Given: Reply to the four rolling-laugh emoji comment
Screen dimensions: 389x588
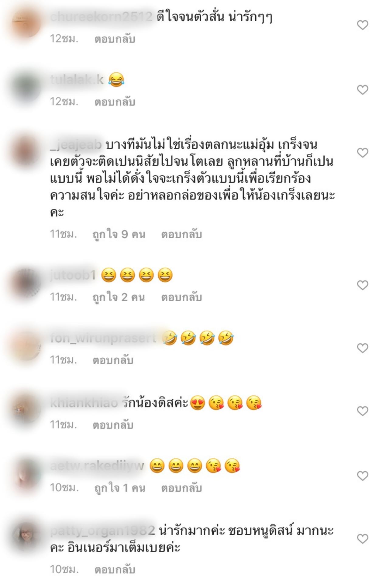Looking at the screenshot, I should tap(113, 360).
